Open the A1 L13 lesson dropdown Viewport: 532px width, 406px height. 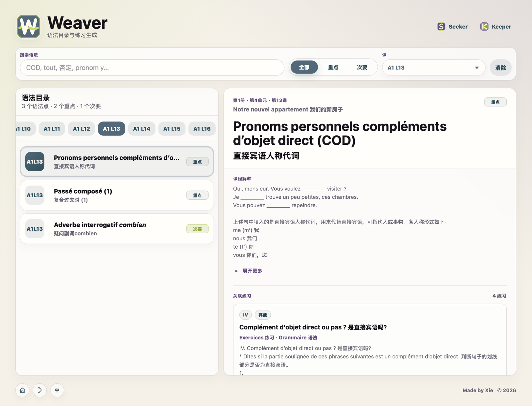click(433, 68)
